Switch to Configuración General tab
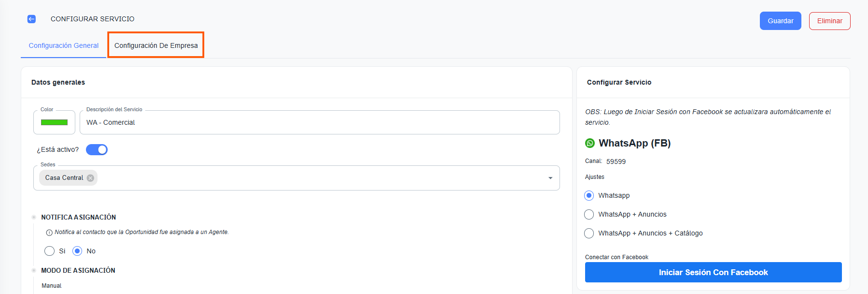 [x=63, y=45]
